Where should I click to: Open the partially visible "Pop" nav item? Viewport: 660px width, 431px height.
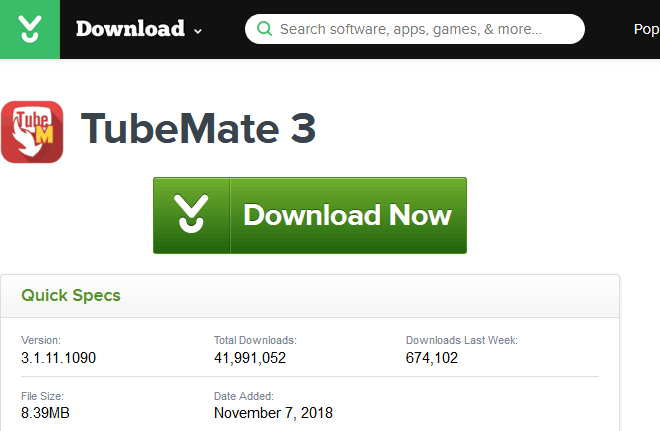click(x=646, y=29)
